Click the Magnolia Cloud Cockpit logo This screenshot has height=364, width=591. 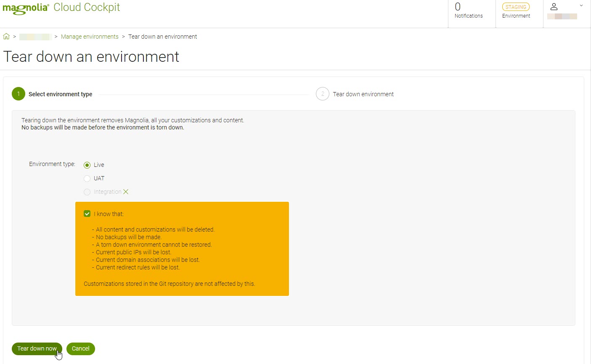pyautogui.click(x=61, y=8)
